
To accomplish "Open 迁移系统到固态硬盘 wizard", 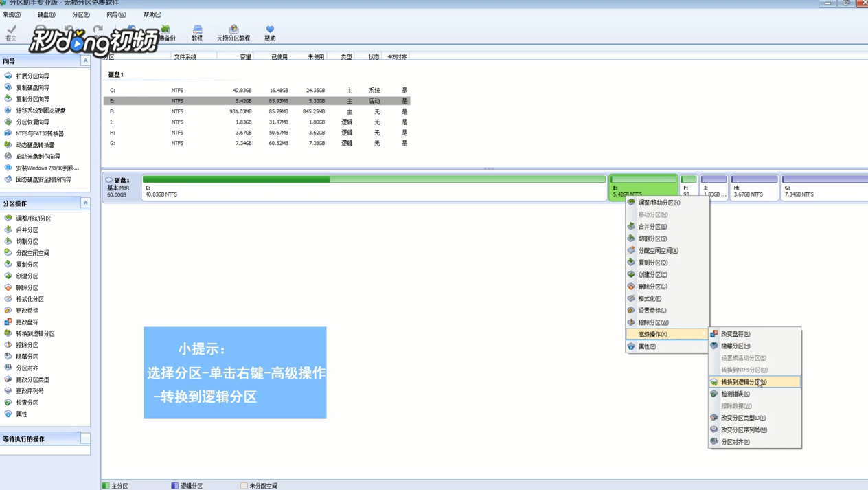I will [x=41, y=111].
